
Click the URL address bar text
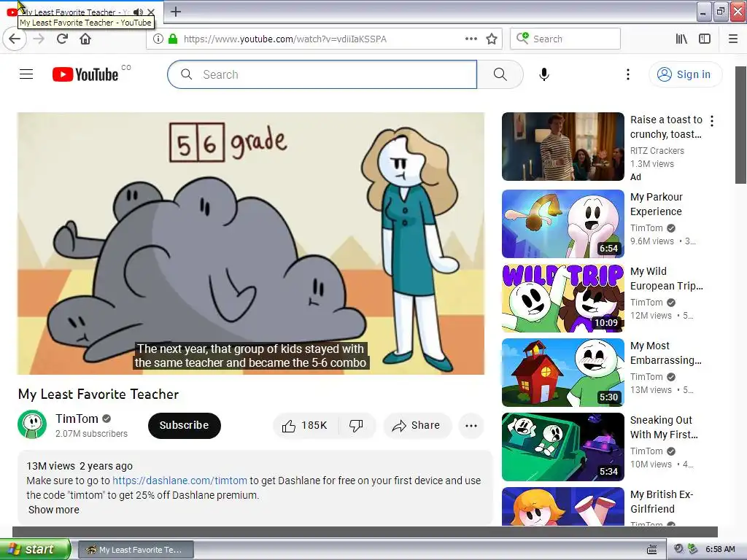tap(285, 39)
